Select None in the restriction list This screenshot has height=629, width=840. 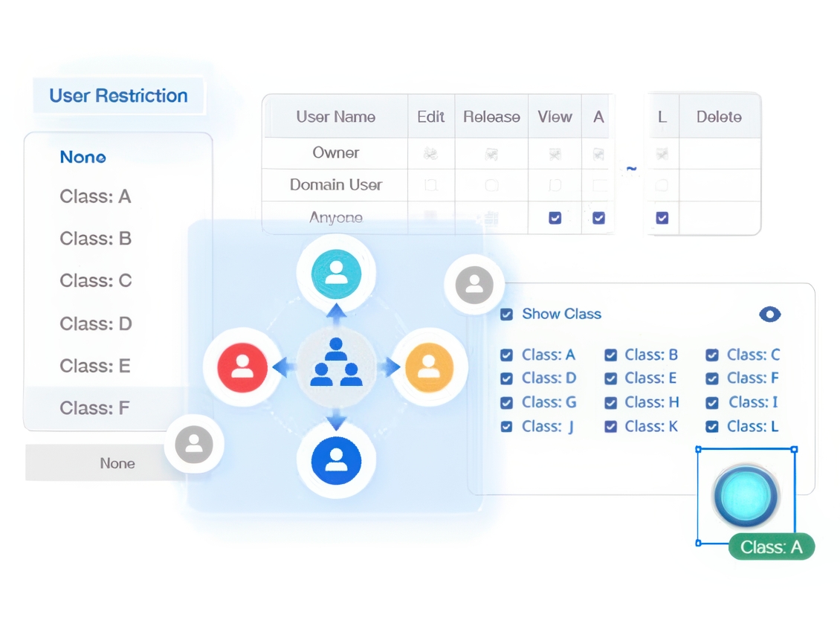click(83, 157)
